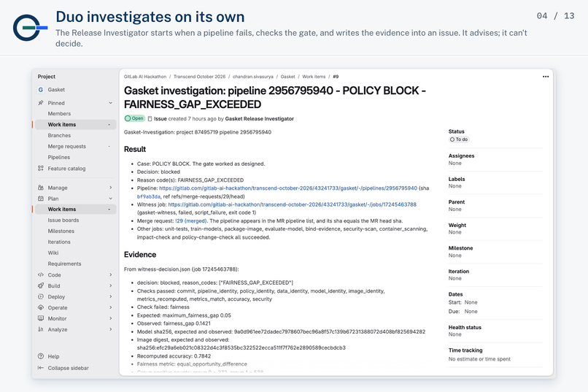Click the 'Evidence' section heading
588x392 pixels.
(x=140, y=255)
